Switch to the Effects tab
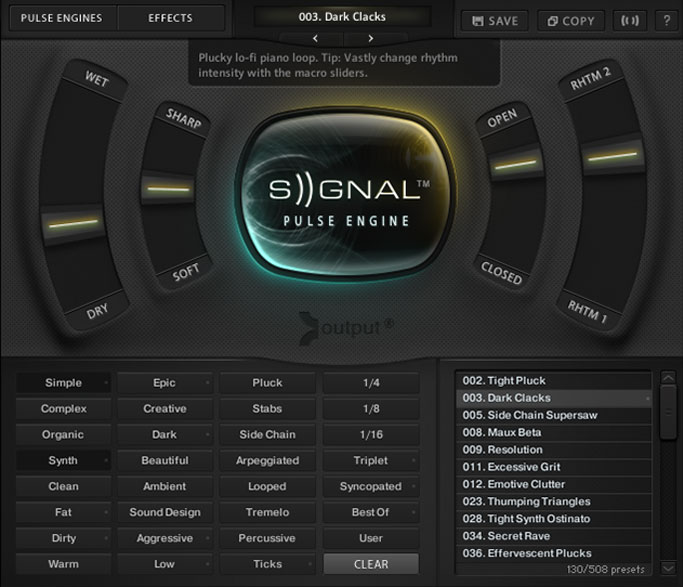683x587 pixels. pyautogui.click(x=170, y=18)
